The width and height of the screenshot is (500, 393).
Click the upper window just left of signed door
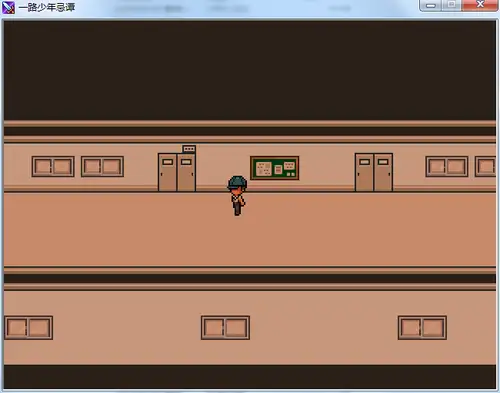click(x=102, y=166)
